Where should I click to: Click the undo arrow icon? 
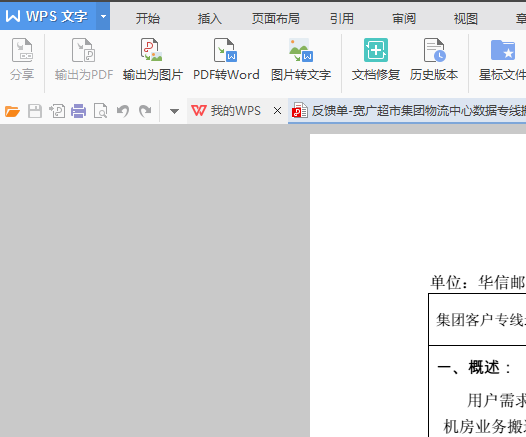click(x=123, y=111)
